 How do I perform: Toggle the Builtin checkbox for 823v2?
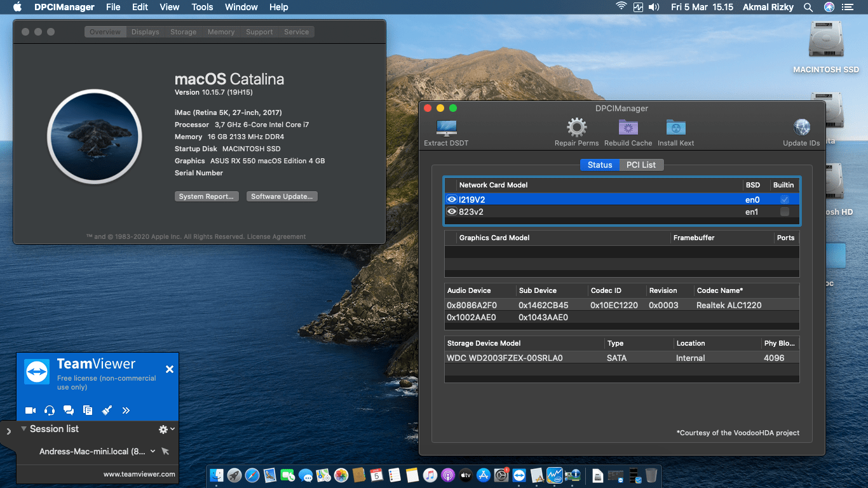(784, 212)
